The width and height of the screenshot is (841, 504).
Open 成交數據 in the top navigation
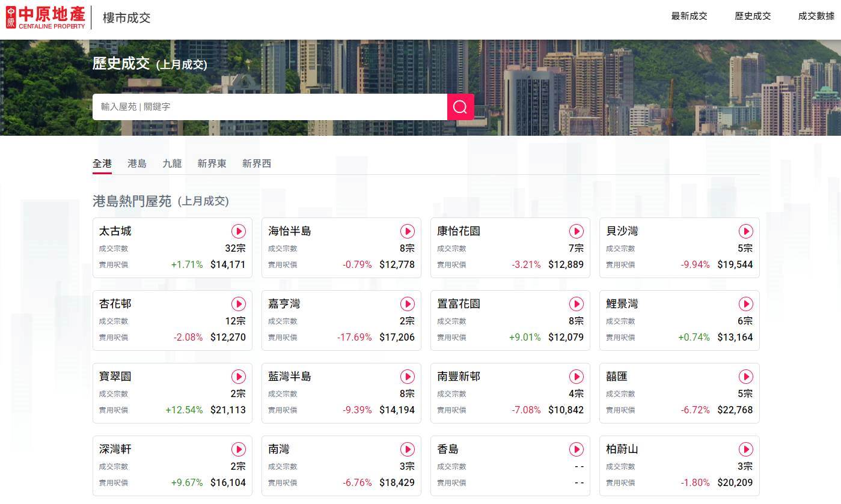816,16
